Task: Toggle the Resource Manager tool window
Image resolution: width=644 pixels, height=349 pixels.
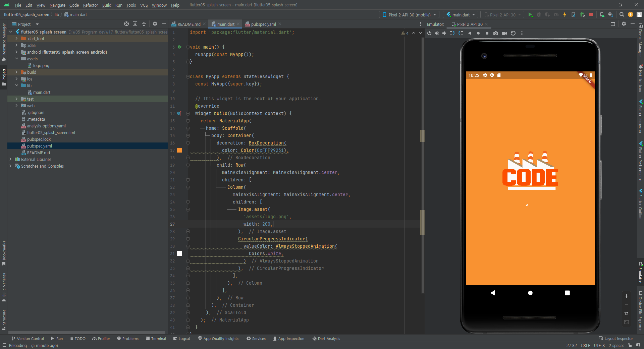Action: (4, 42)
